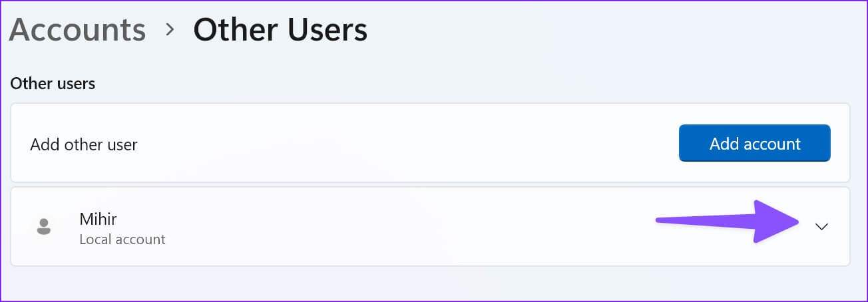
Task: Click the Add account button
Action: (755, 143)
